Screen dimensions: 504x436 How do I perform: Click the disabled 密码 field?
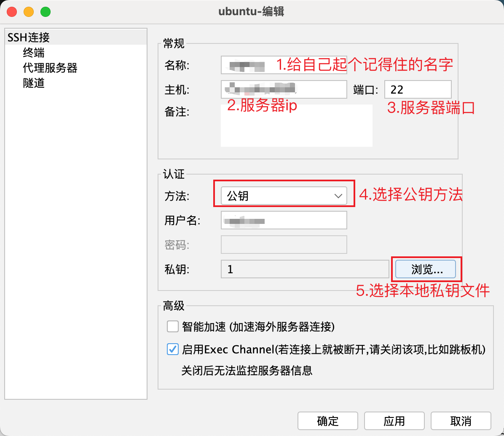tap(284, 245)
